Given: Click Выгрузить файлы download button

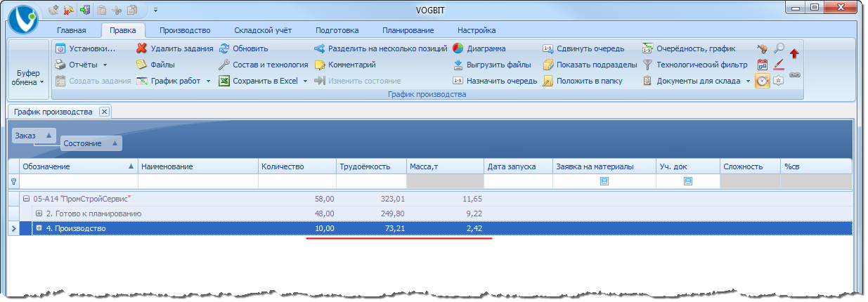Looking at the screenshot, I should [x=491, y=65].
